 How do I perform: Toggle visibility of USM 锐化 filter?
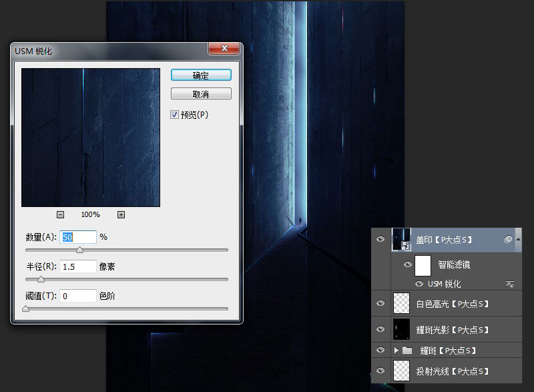pyautogui.click(x=419, y=284)
